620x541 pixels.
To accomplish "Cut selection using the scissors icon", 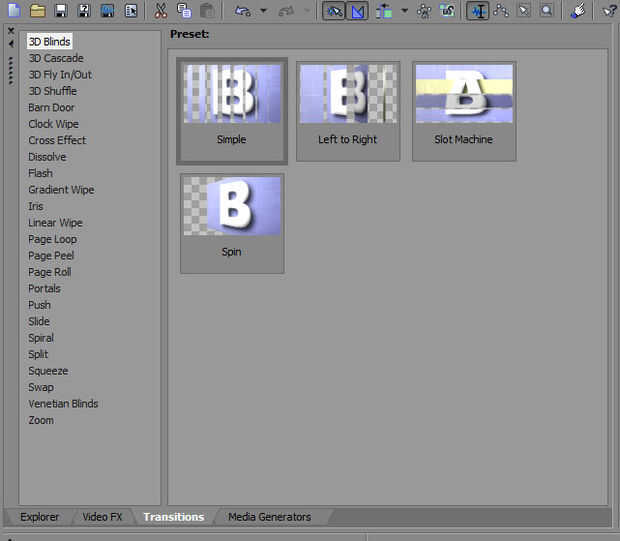I will [160, 11].
